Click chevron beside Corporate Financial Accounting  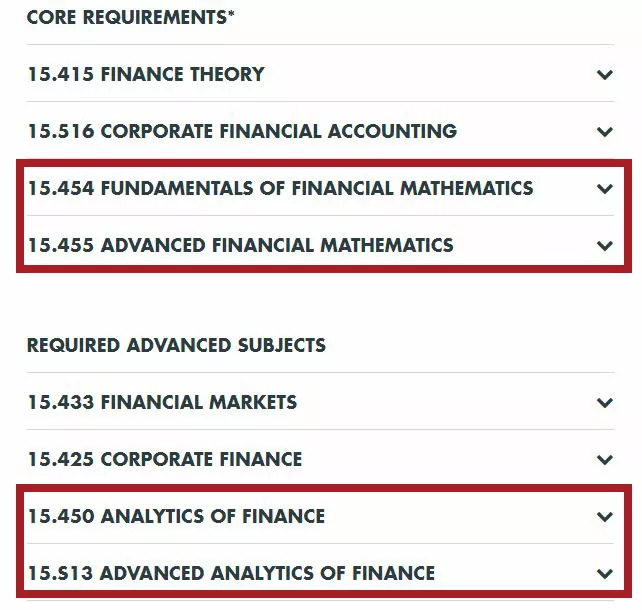604,132
